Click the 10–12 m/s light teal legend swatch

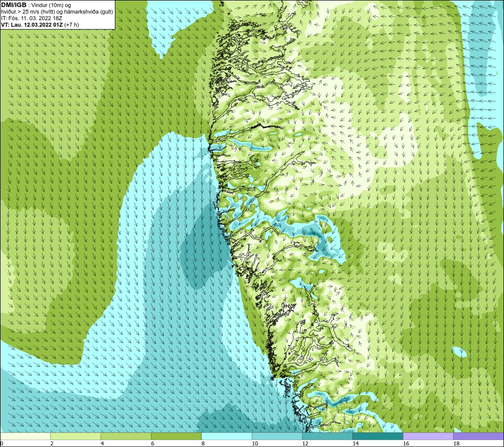[x=277, y=436]
